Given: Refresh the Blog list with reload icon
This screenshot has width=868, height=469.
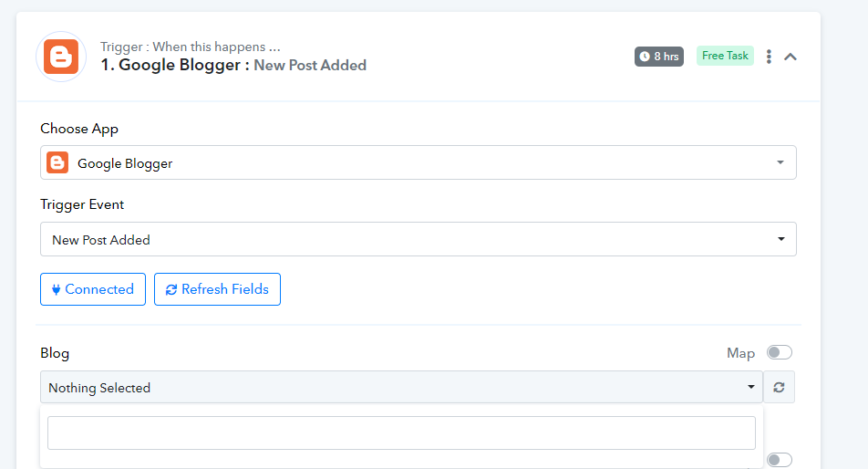Looking at the screenshot, I should point(779,387).
